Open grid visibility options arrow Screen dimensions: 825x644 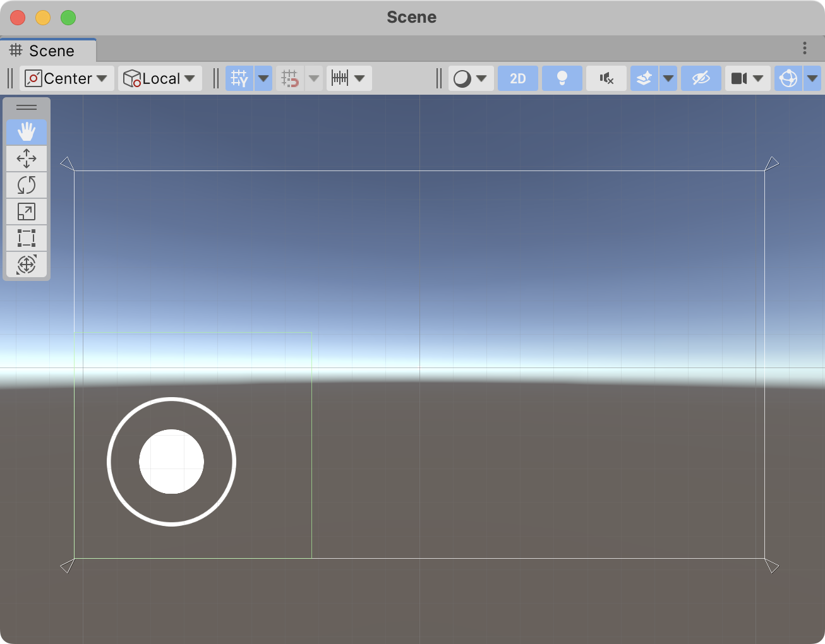263,78
